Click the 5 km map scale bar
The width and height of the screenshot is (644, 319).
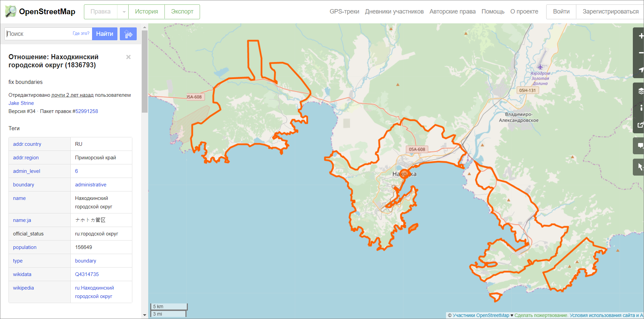tap(169, 306)
